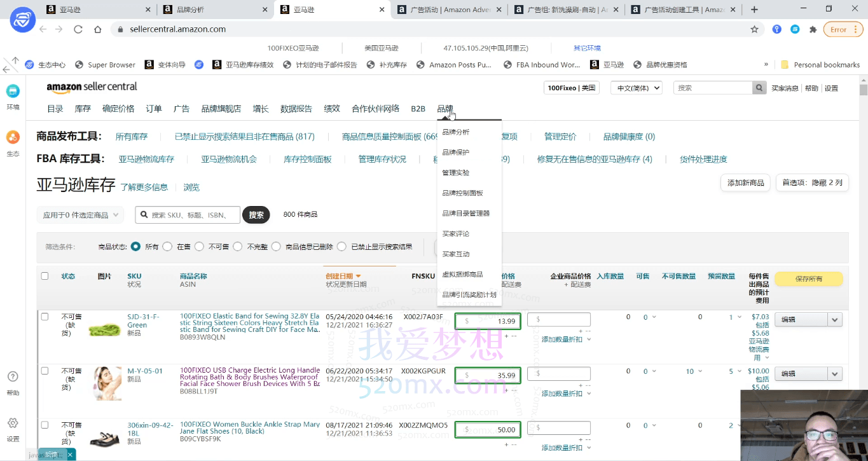Open the 补充库存 bookmark
The height and width of the screenshot is (461, 868).
387,65
